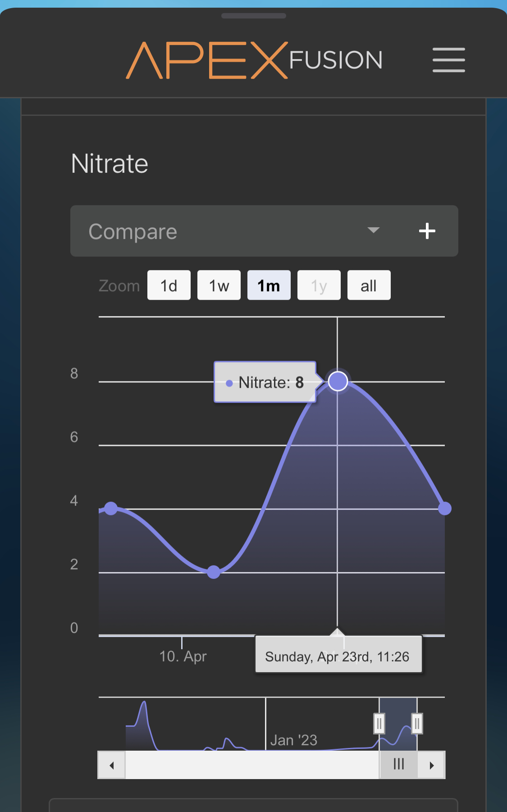Click the last data point on right edge
The width and height of the screenshot is (507, 812).
444,509
